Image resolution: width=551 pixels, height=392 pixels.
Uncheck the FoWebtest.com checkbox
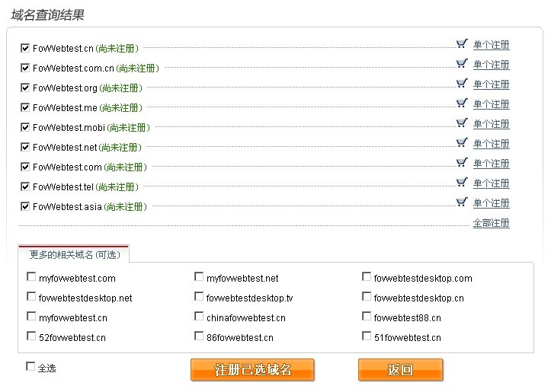point(25,167)
